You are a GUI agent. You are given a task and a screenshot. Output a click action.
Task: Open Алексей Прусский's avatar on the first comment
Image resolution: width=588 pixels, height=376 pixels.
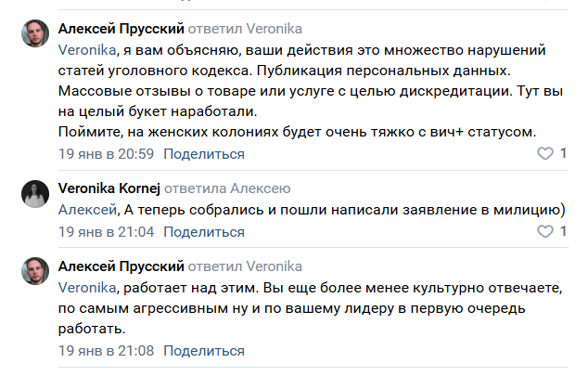pyautogui.click(x=35, y=35)
